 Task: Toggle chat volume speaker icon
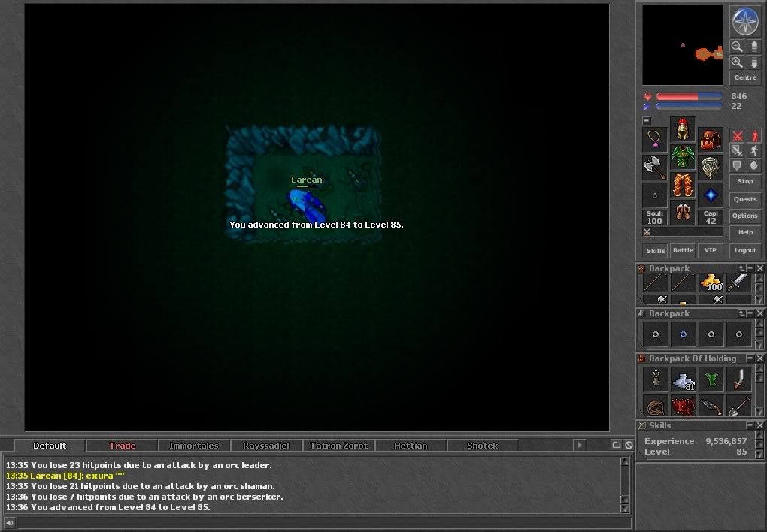[x=9, y=523]
